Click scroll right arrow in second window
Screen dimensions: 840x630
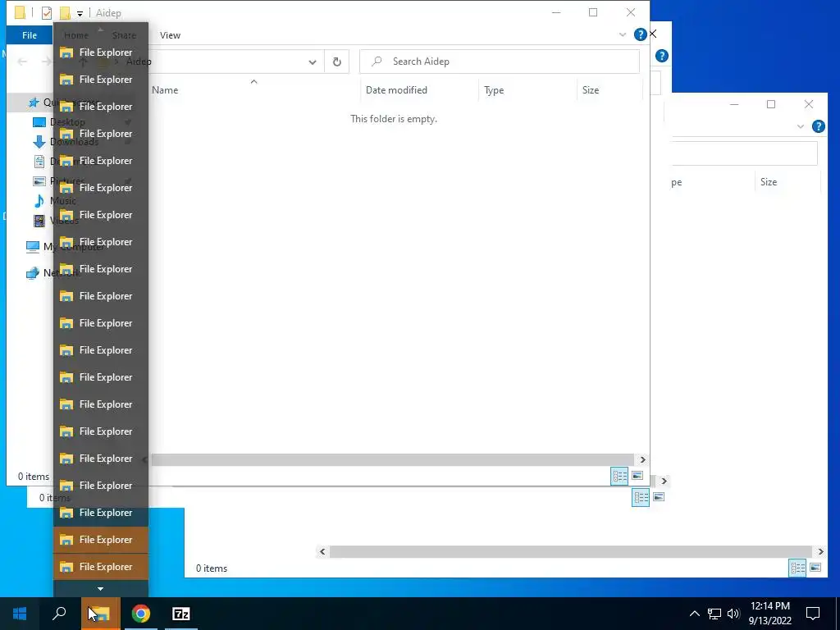pos(664,481)
